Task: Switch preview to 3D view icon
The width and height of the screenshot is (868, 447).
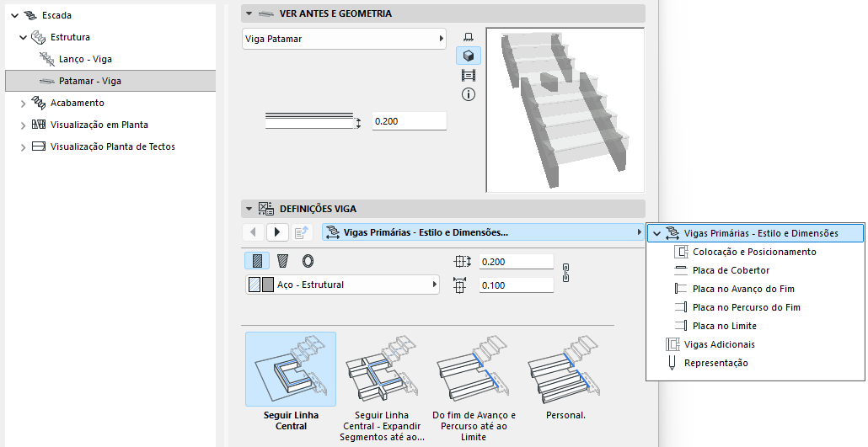Action: click(469, 56)
